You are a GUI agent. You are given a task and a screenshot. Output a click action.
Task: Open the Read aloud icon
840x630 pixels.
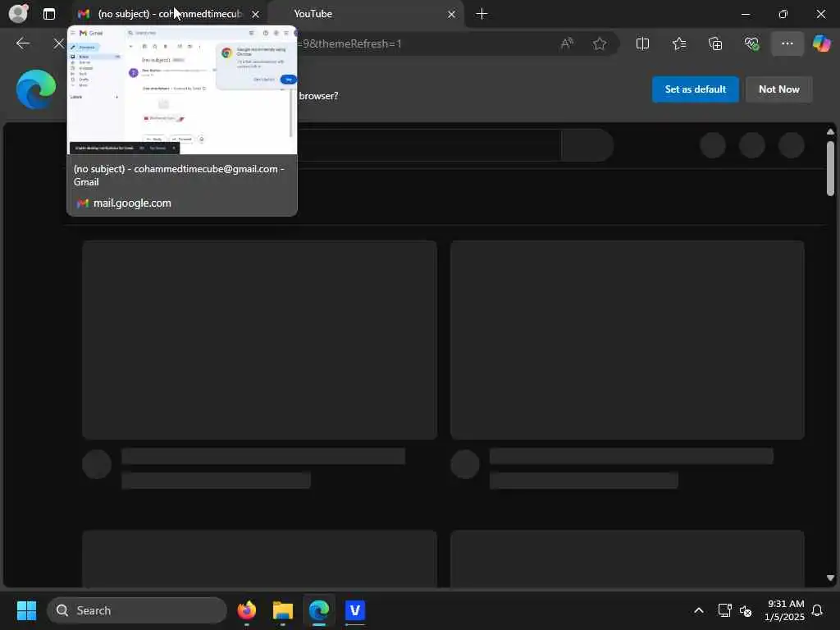click(x=567, y=43)
